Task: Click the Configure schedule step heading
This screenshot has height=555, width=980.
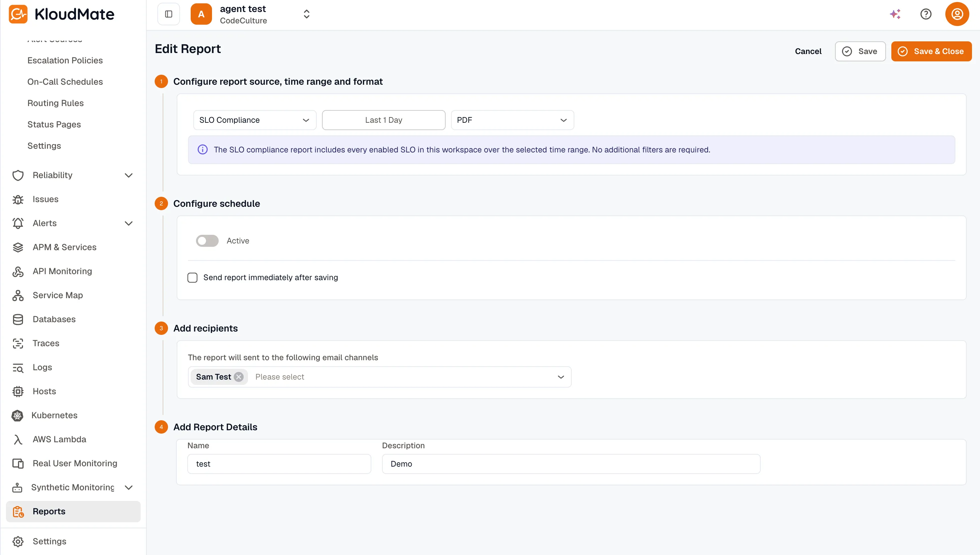Action: point(217,203)
